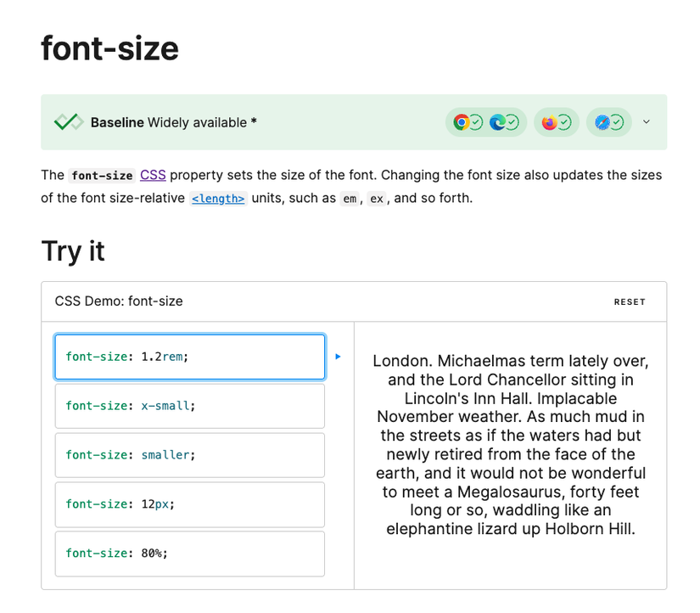The width and height of the screenshot is (700, 613).
Task: Click the checkmark badge beside Edge
Action: (512, 122)
